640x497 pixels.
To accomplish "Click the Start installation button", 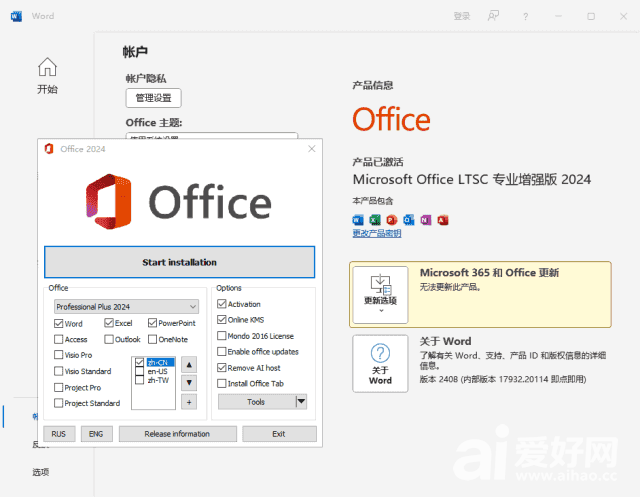I will [180, 262].
